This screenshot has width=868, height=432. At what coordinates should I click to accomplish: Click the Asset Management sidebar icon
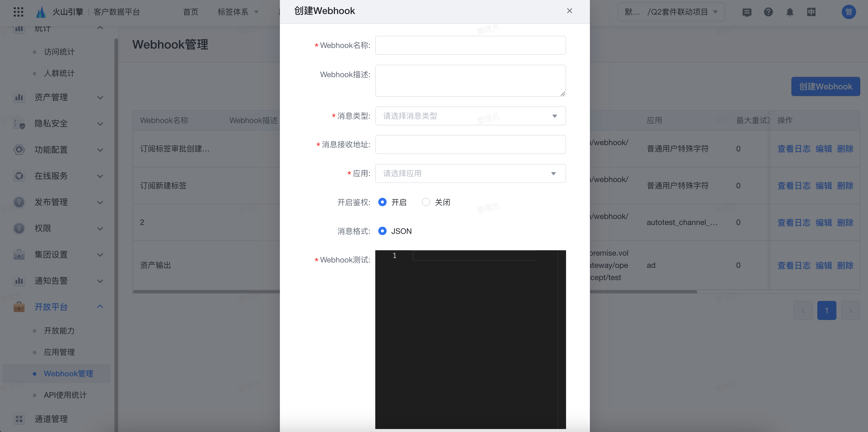point(19,97)
